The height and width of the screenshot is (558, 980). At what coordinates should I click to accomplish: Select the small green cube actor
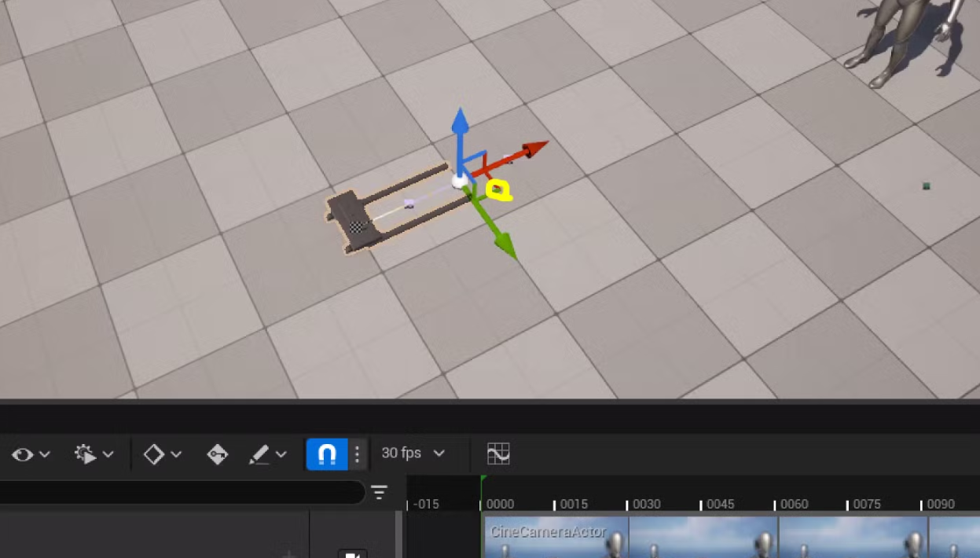click(x=927, y=186)
